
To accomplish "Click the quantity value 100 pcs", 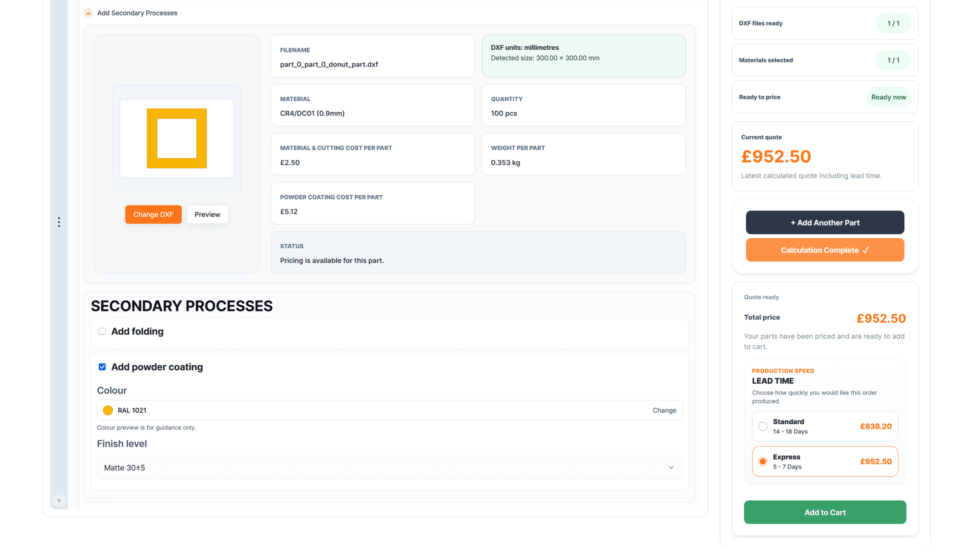I will pyautogui.click(x=504, y=113).
